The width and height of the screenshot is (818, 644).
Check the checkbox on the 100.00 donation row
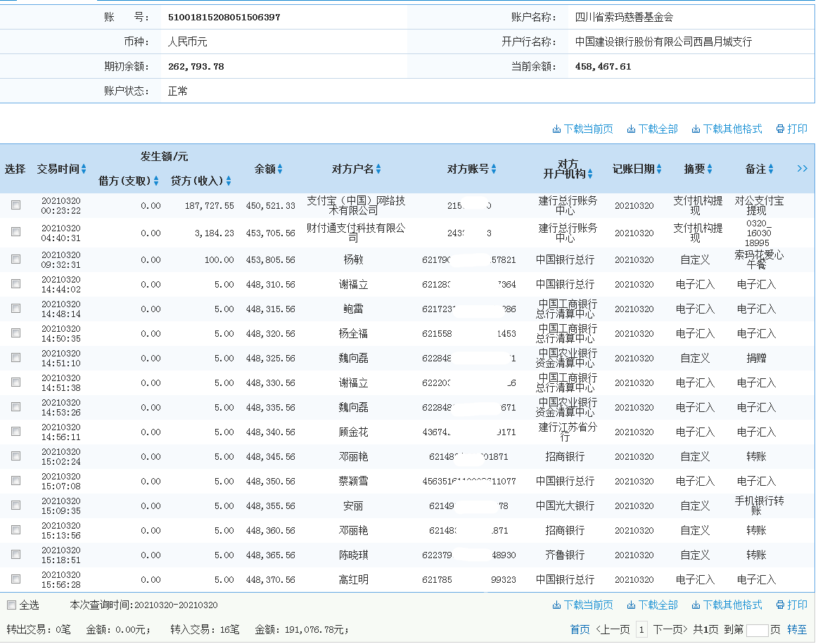[x=15, y=259]
